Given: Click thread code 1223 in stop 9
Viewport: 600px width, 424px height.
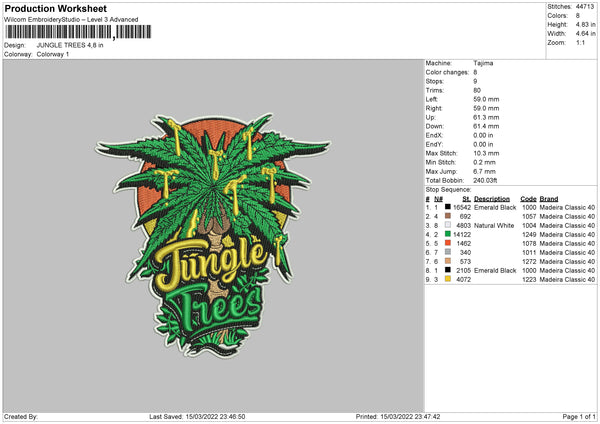Looking at the screenshot, I should pos(529,280).
